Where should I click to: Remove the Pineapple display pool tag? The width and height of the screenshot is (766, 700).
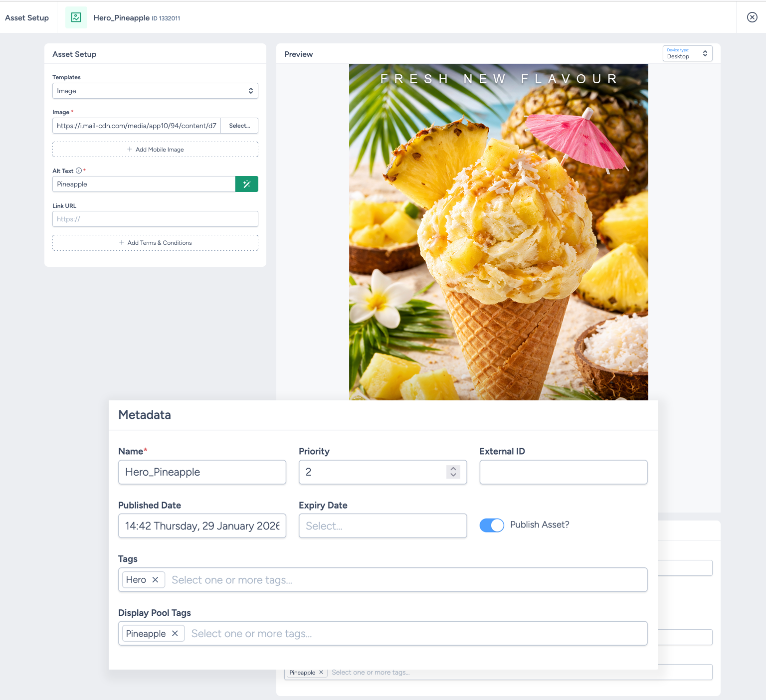(175, 633)
